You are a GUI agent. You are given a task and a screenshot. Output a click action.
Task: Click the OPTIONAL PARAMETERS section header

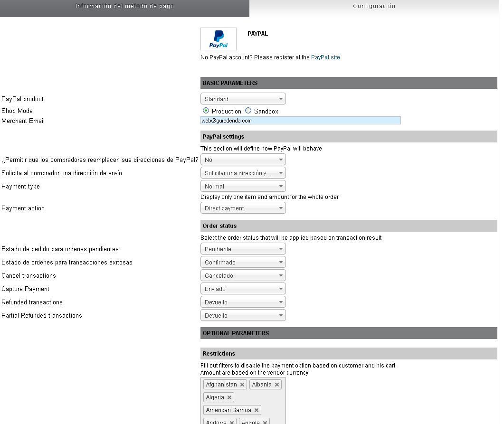(x=349, y=333)
